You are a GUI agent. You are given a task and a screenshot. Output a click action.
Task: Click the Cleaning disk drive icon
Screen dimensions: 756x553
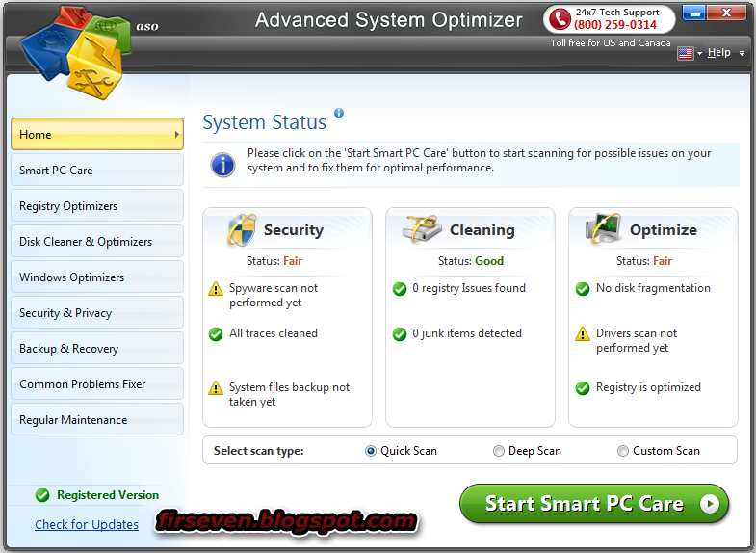[x=423, y=228]
